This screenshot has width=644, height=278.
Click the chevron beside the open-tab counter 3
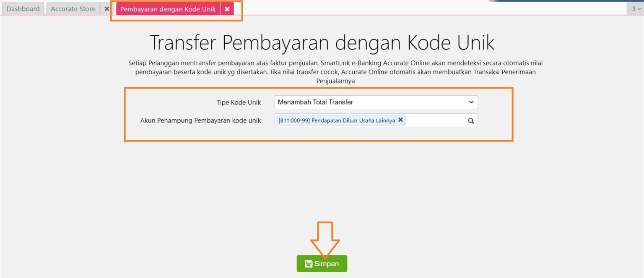pyautogui.click(x=639, y=8)
